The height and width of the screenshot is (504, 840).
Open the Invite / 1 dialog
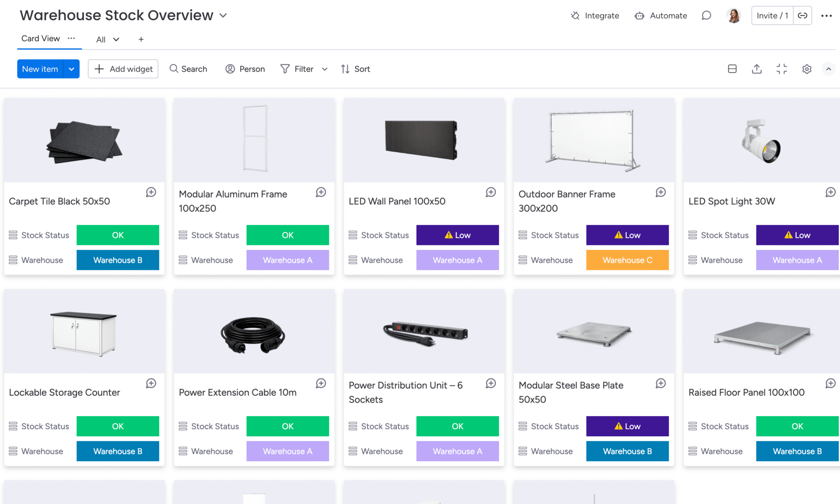[x=772, y=15]
